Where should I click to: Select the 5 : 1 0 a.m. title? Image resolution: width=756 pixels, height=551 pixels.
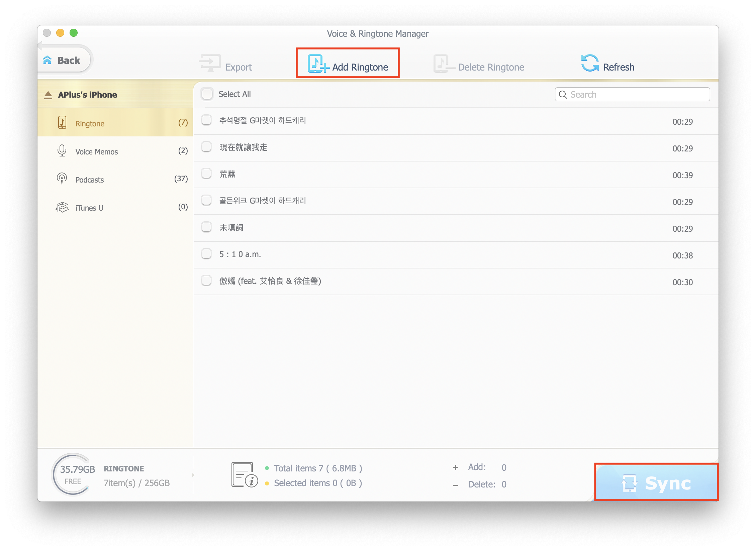click(240, 254)
